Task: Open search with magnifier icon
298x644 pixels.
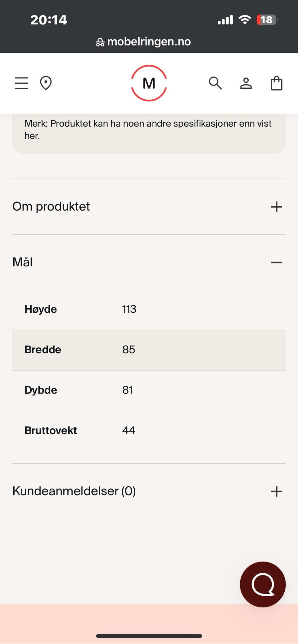Action: [215, 83]
